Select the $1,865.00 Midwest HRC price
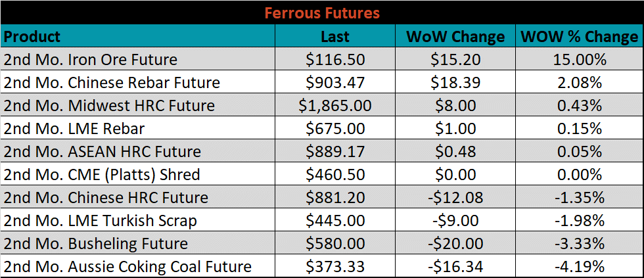 pyautogui.click(x=335, y=105)
